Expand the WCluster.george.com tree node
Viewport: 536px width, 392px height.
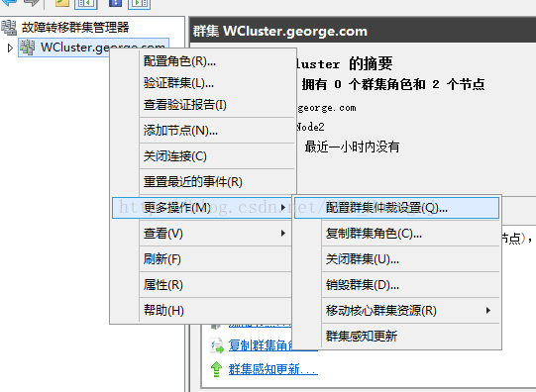point(10,49)
